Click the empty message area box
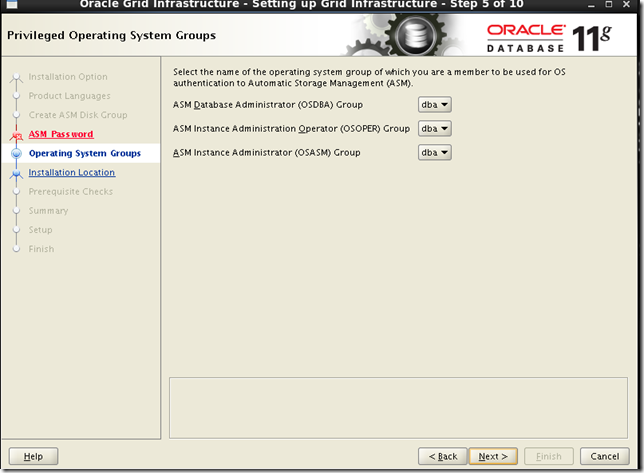 point(398,408)
